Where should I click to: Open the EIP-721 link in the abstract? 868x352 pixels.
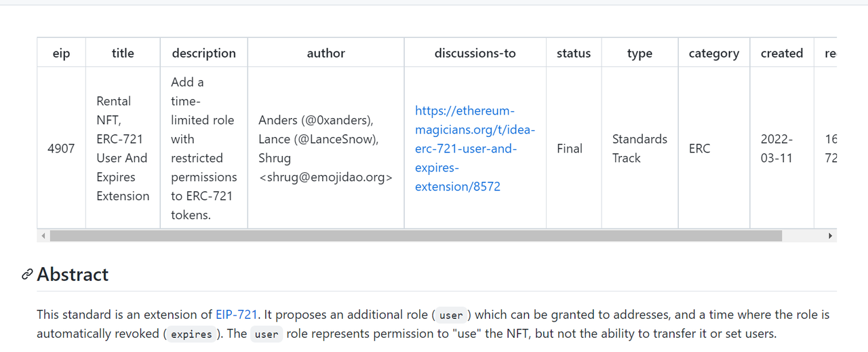(x=237, y=315)
